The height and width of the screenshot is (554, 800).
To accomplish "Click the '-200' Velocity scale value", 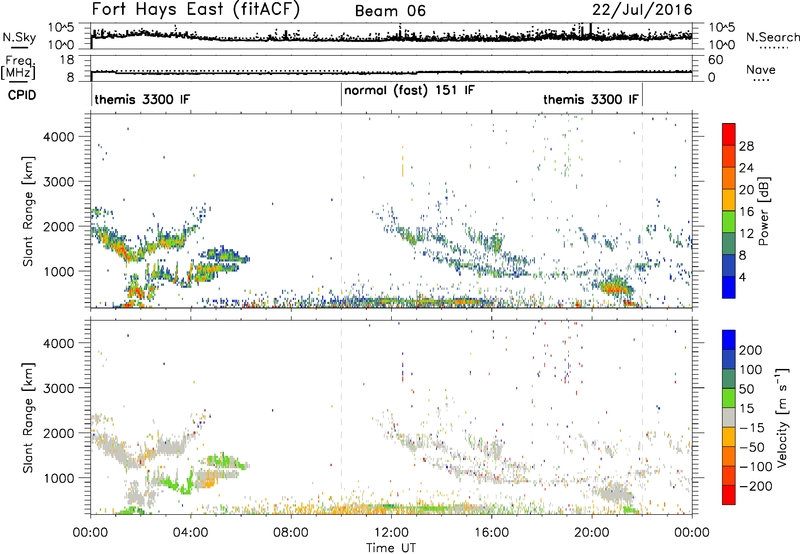I will [x=755, y=486].
